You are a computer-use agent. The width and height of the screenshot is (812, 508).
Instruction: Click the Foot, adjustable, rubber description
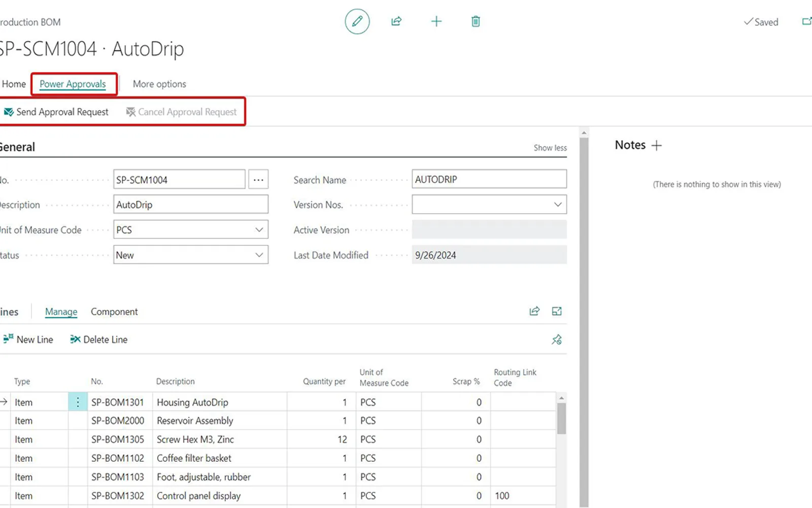[204, 477]
